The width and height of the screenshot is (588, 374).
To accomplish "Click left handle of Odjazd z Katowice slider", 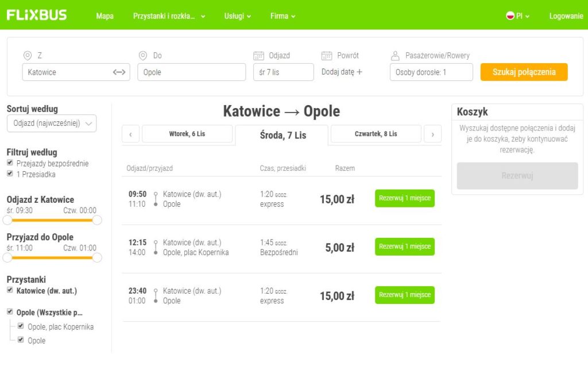I will pyautogui.click(x=7, y=220).
